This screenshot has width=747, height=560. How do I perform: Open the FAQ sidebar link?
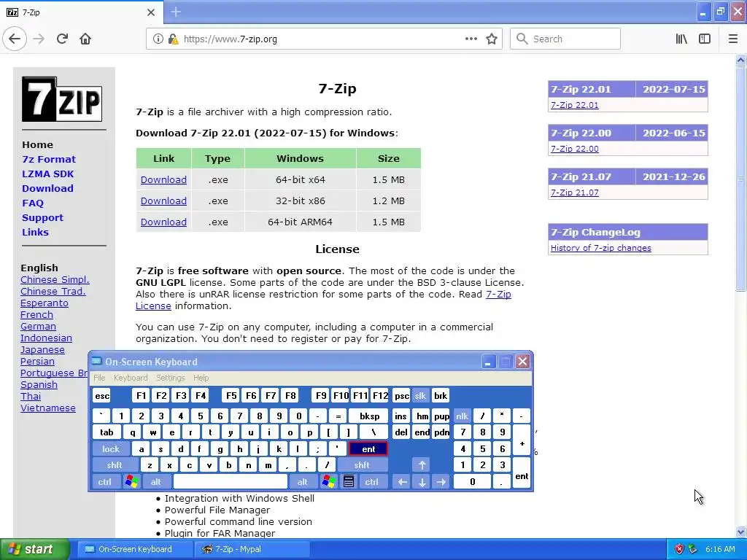click(x=32, y=203)
